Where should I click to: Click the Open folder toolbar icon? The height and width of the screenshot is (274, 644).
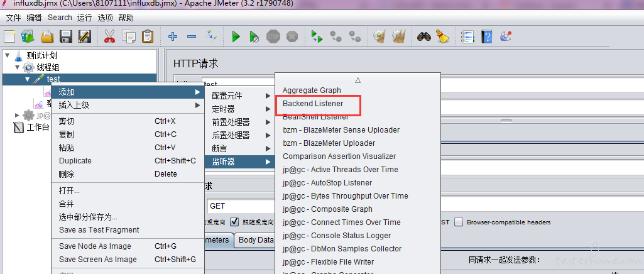tap(47, 37)
